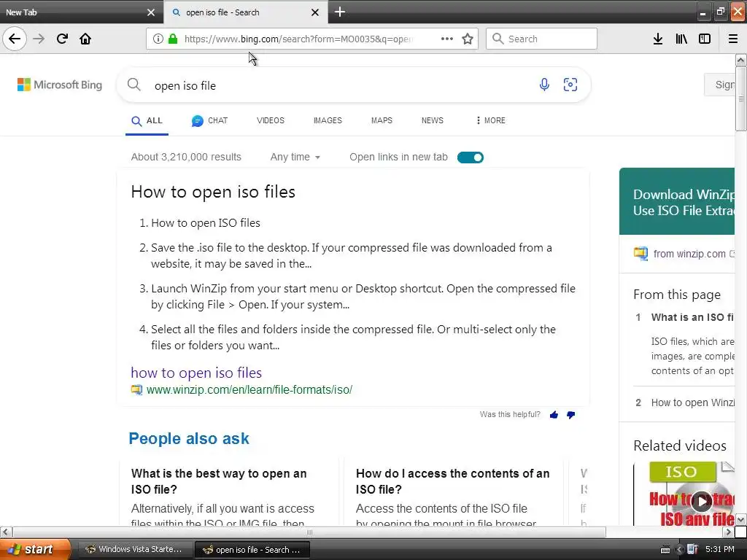Click About 3,210,000 results text
747x560 pixels.
186,157
